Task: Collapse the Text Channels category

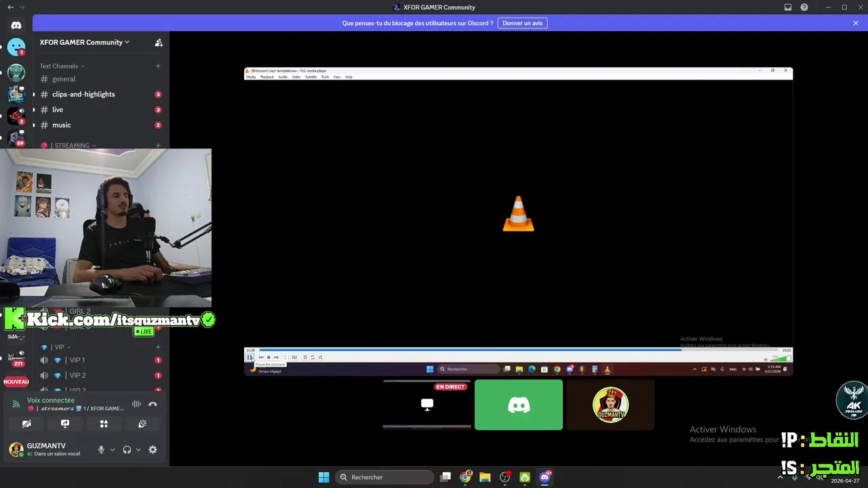Action: click(62, 66)
